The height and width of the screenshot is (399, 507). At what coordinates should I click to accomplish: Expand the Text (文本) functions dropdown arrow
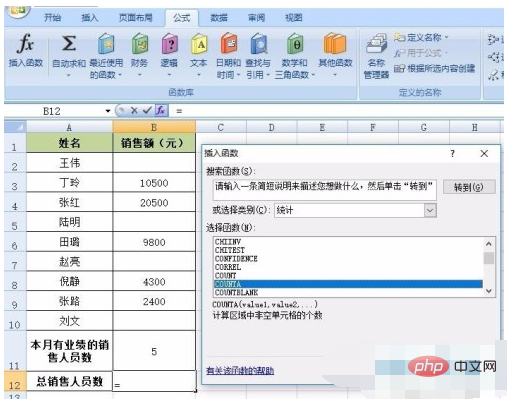pyautogui.click(x=199, y=75)
